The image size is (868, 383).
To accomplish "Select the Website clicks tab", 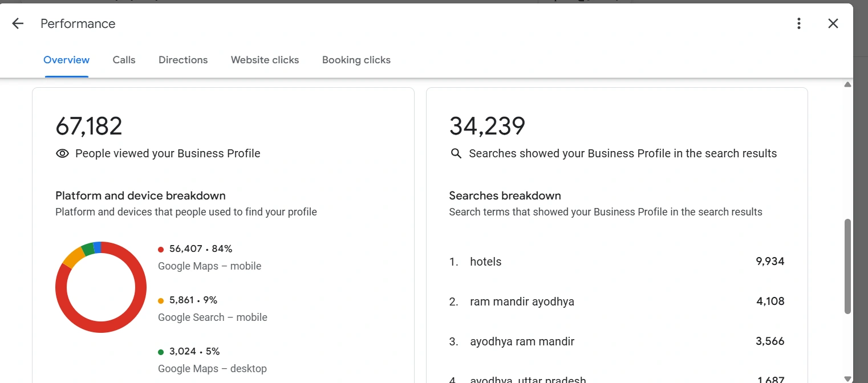I will click(265, 60).
